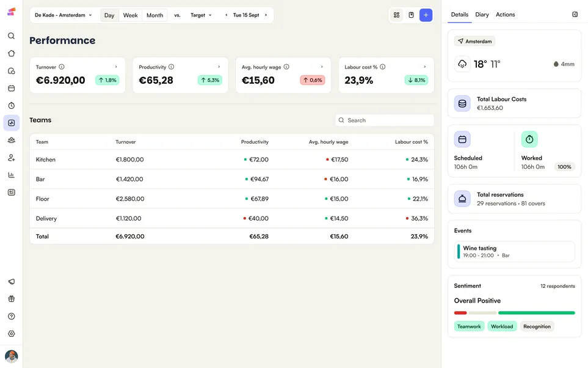
Task: Click the Worked timer icon
Action: click(529, 139)
